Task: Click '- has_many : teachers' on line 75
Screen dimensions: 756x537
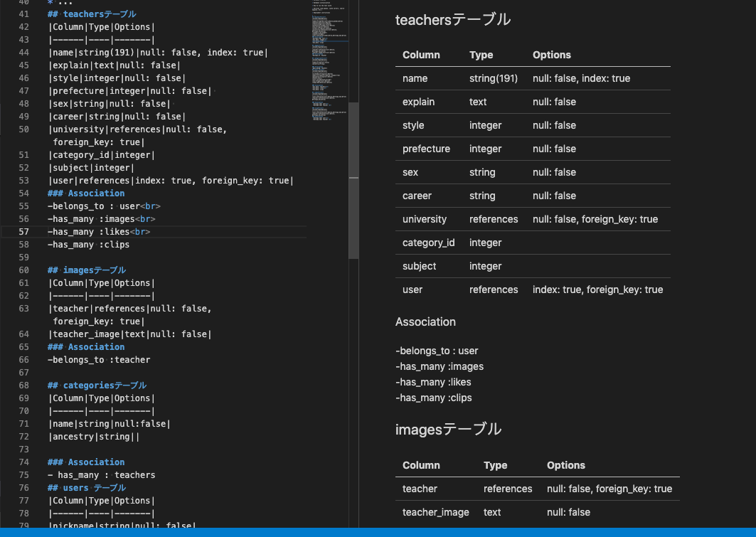Action: click(102, 475)
